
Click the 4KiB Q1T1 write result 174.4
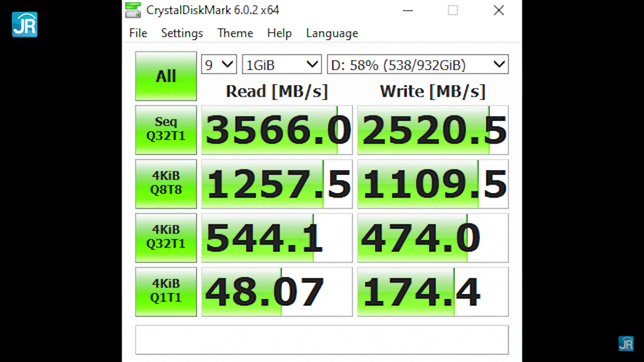(433, 292)
